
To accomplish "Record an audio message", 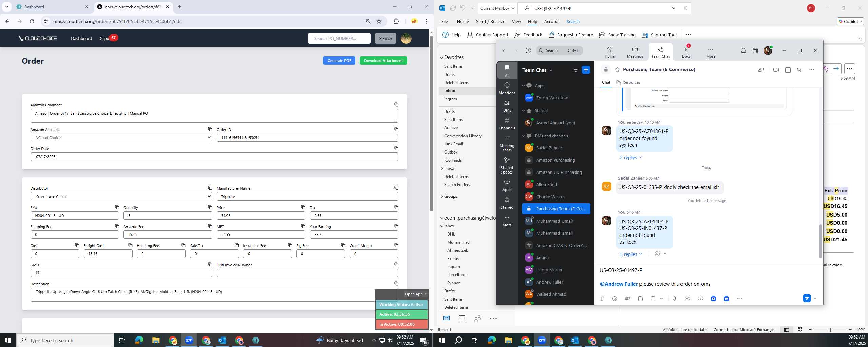I will (674, 299).
